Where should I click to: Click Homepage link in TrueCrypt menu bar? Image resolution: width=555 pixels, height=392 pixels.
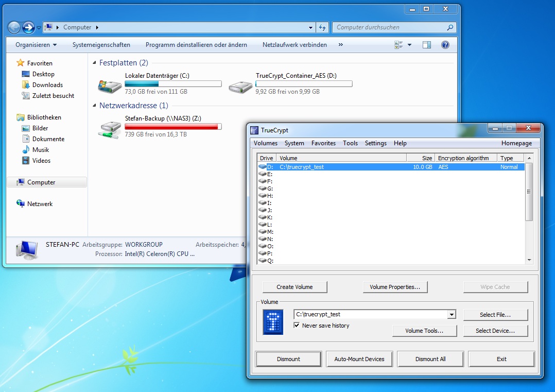point(516,143)
